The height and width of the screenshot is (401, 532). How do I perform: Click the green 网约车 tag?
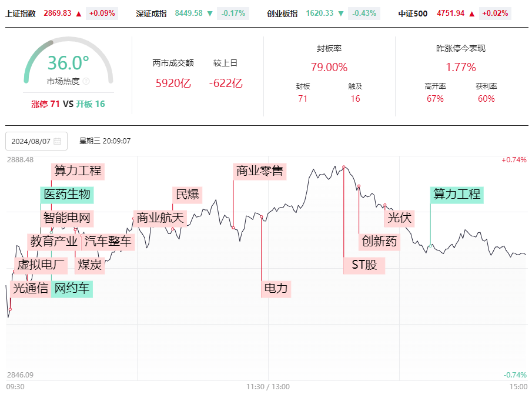point(72,289)
